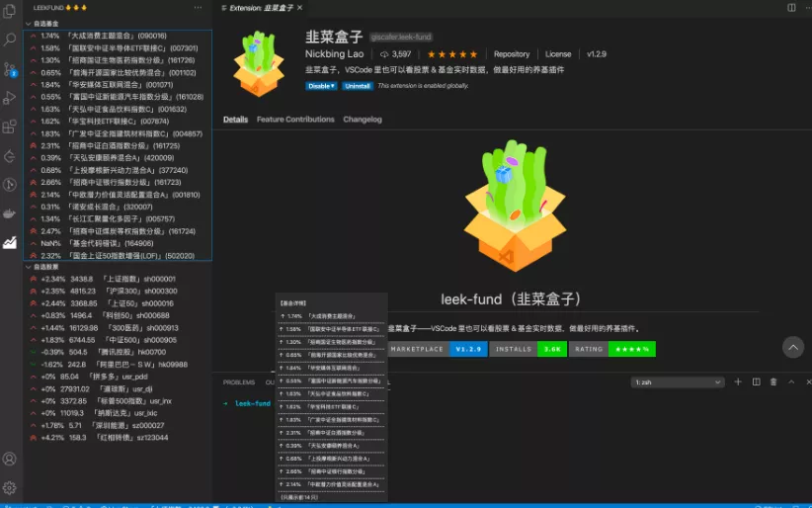The width and height of the screenshot is (812, 508).
Task: Select fund 国联安中证半导体ETF联接C (007301)
Action: (x=119, y=48)
